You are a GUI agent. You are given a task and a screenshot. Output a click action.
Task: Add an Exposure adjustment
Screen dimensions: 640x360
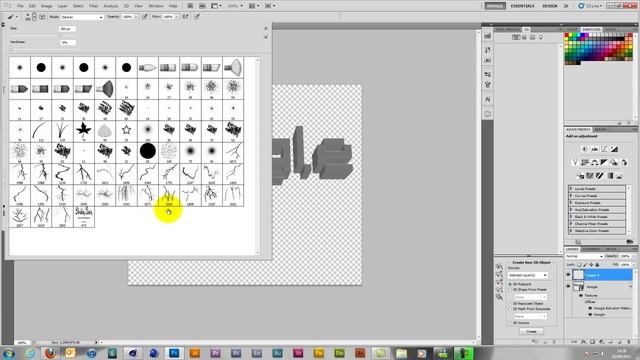click(615, 149)
